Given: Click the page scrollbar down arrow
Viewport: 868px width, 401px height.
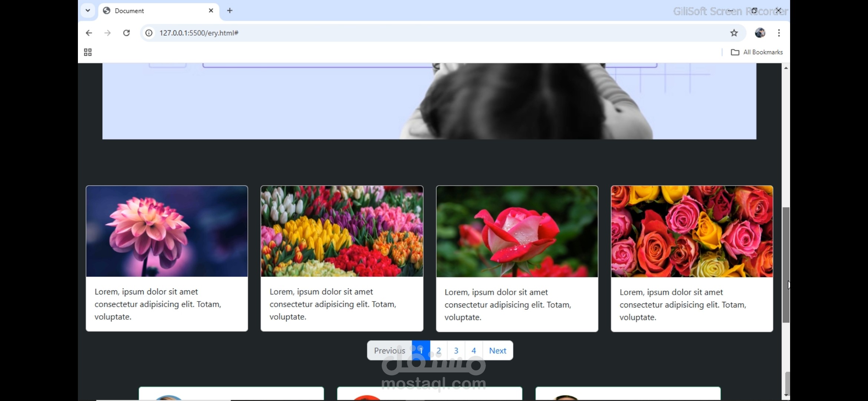Looking at the screenshot, I should tap(786, 395).
